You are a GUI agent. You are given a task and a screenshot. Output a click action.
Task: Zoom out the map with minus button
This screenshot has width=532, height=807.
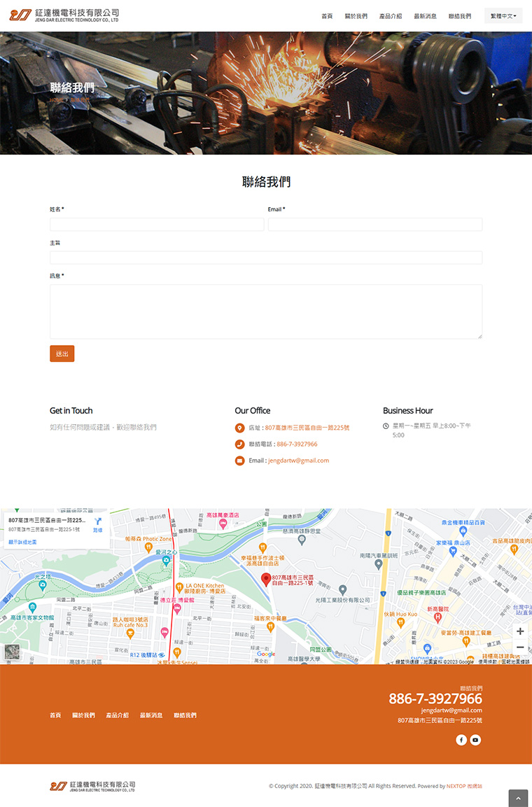coord(520,647)
